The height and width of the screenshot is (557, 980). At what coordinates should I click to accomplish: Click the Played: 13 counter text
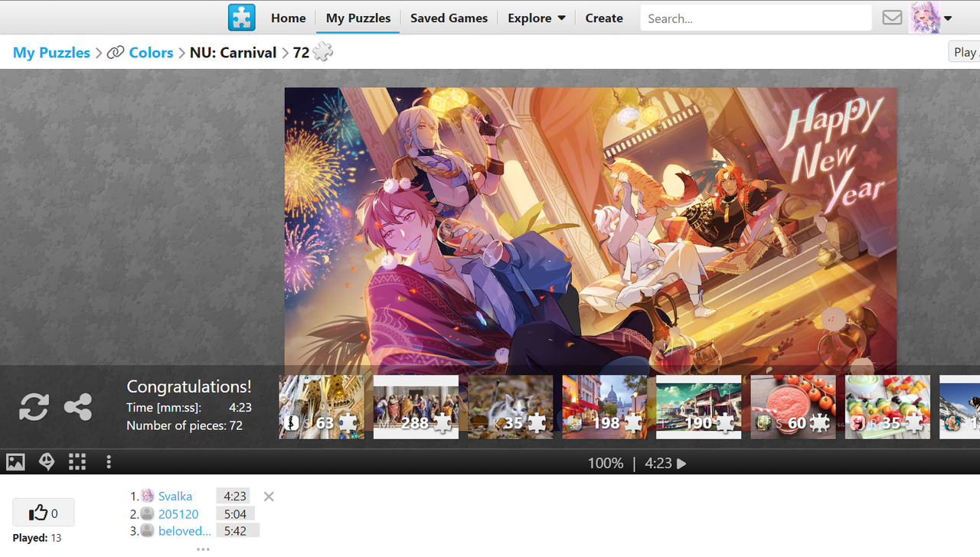click(37, 538)
